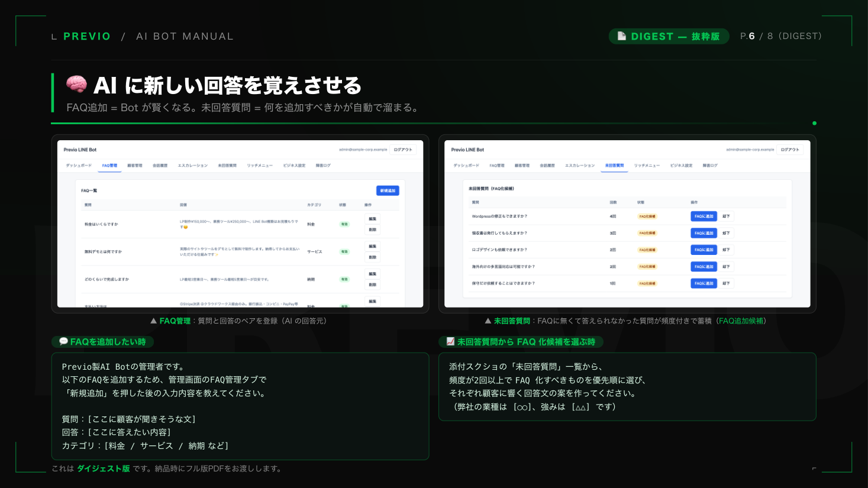This screenshot has width=868, height=488.
Task: Open ビジネス設定 tab in the FAQ一覧 screenshot
Action: 294,166
